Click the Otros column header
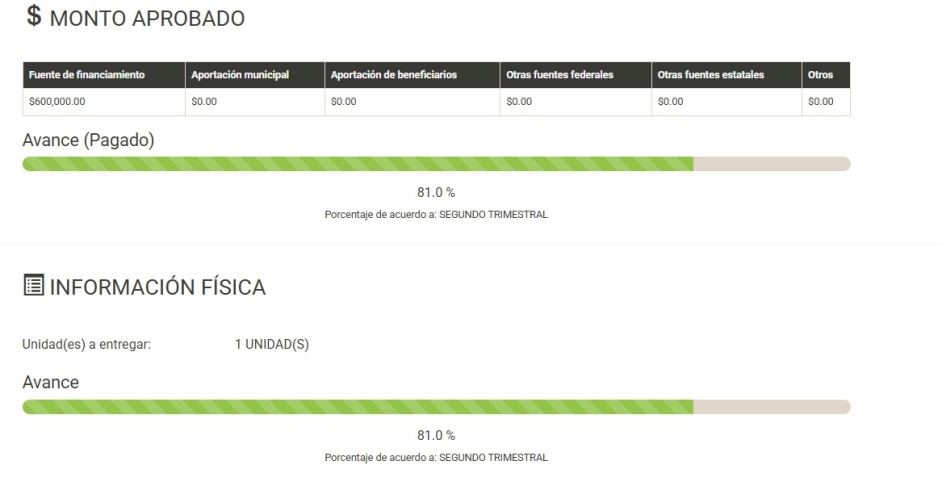The image size is (942, 486). (826, 75)
